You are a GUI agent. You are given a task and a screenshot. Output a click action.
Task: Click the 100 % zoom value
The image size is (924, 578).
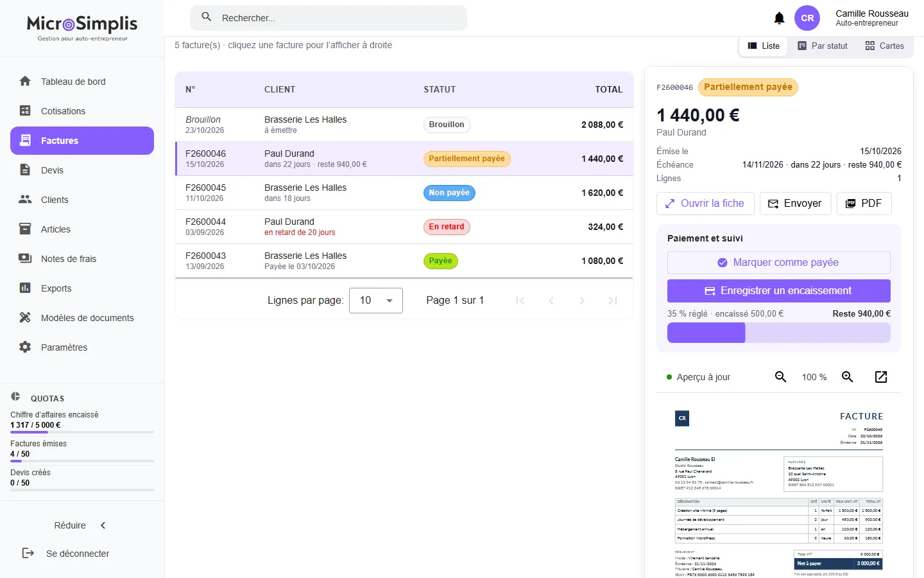click(x=814, y=377)
